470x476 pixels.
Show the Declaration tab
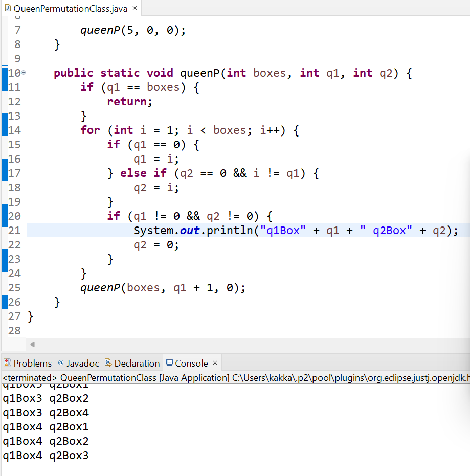pyautogui.click(x=137, y=364)
